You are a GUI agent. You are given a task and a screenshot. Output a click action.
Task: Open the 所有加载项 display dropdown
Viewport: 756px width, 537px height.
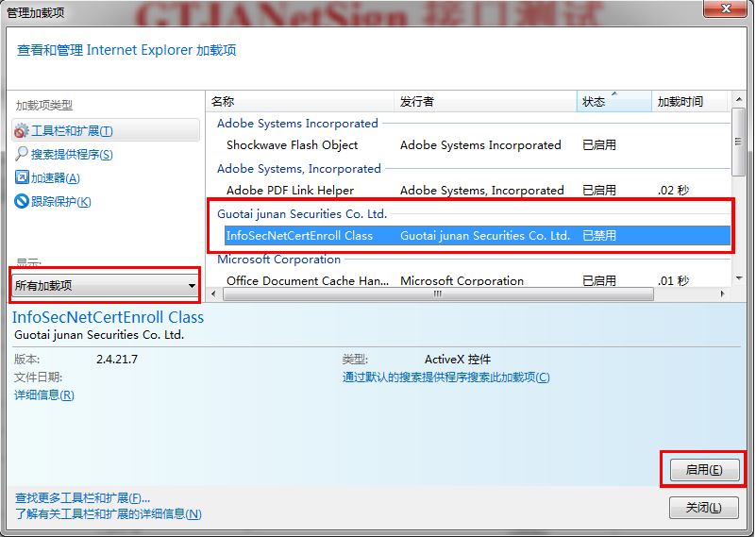click(x=105, y=285)
